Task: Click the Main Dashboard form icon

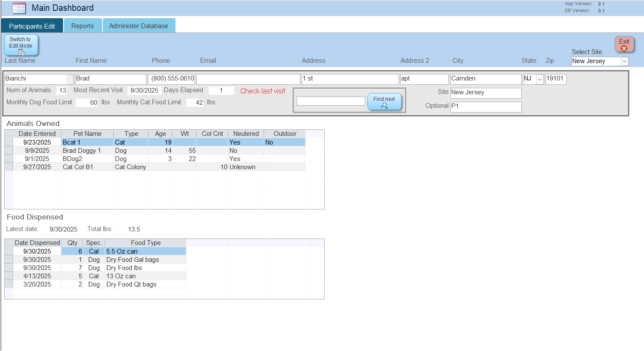Action: [19, 8]
